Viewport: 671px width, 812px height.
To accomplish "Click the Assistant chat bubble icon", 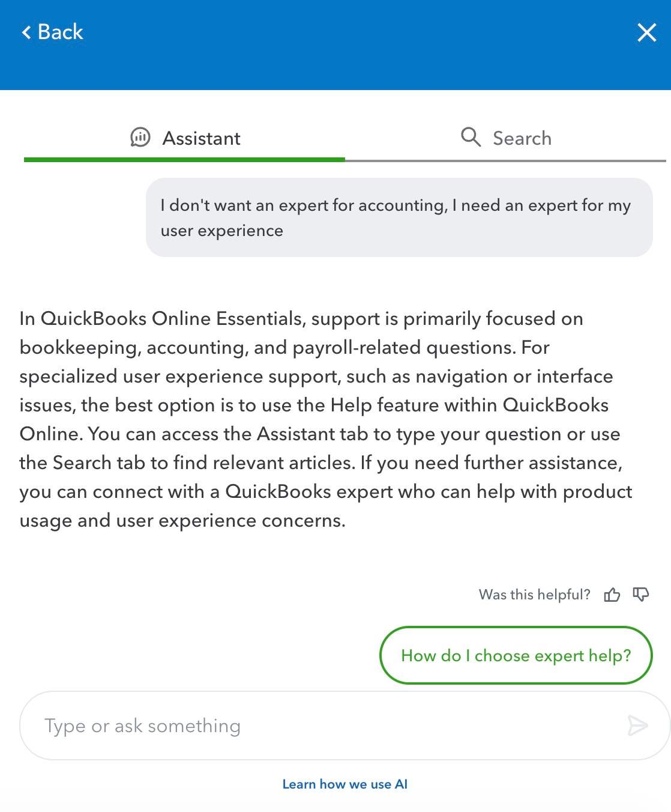I will [x=140, y=138].
